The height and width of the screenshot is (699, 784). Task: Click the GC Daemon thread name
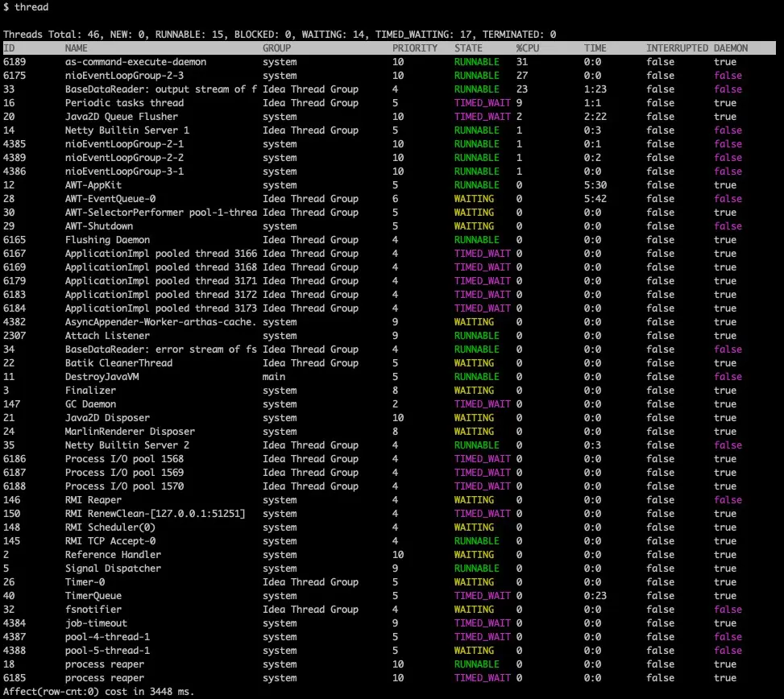90,404
